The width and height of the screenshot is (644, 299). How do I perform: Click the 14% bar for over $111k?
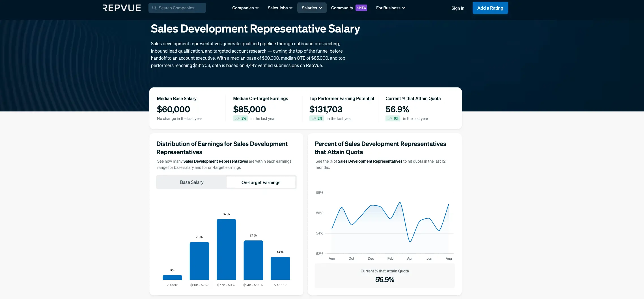(x=280, y=268)
